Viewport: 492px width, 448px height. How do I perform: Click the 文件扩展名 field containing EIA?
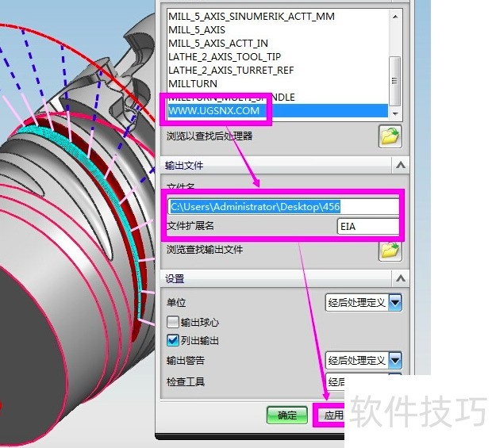(x=367, y=227)
